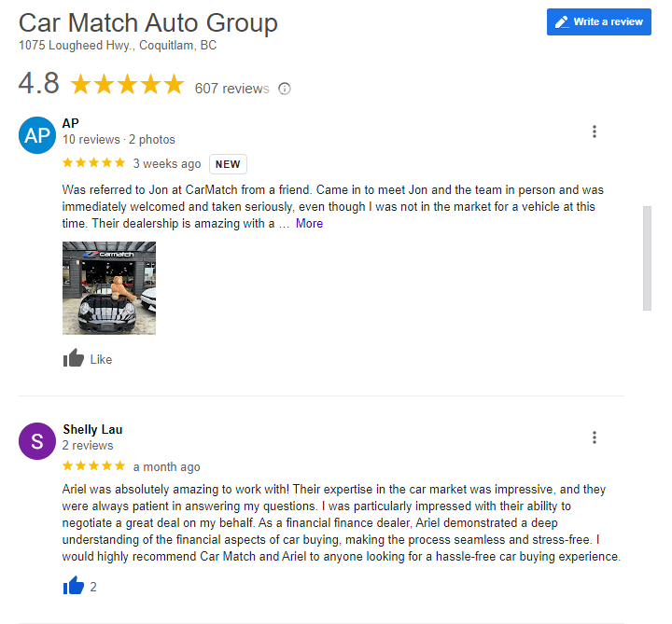Screen dimensions: 672x624
Task: Expand AP's review with the More link
Action: (309, 224)
